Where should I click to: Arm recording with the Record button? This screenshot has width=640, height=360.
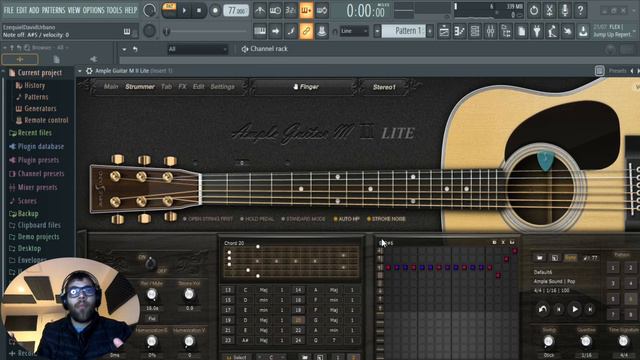tap(215, 11)
